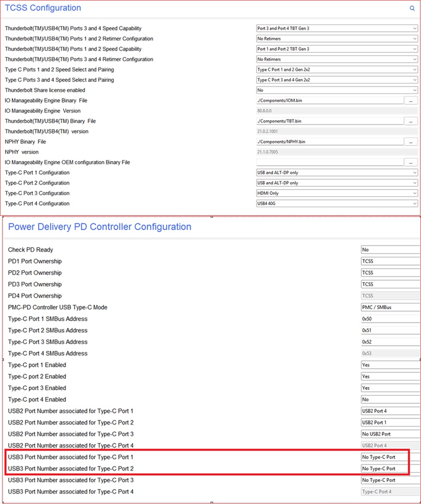
Task: Browse for IO Manageability Engine Binary File
Action: 411,101
